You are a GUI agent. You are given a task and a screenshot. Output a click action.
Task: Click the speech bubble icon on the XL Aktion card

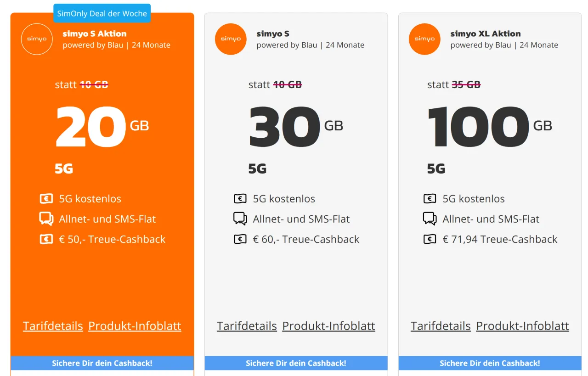[x=430, y=219]
